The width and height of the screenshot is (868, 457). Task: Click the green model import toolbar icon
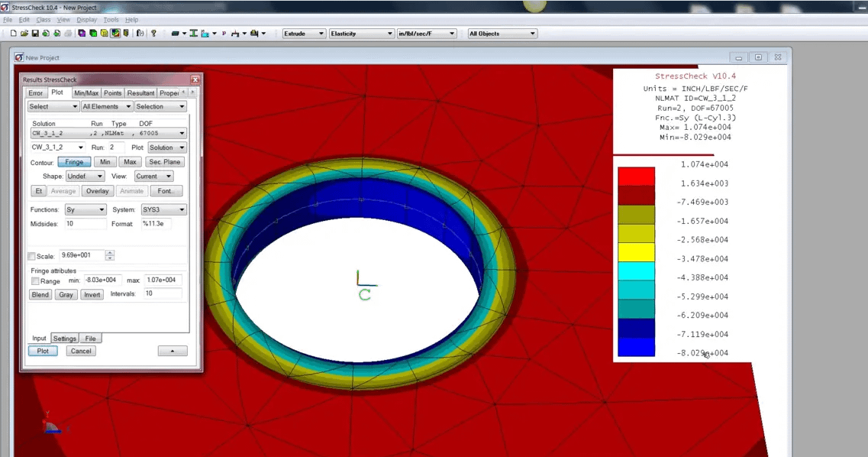(92, 33)
